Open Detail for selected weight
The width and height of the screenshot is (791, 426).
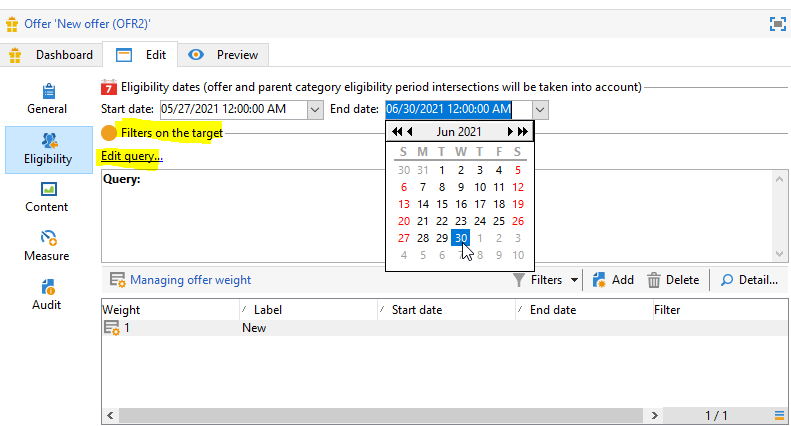point(749,280)
